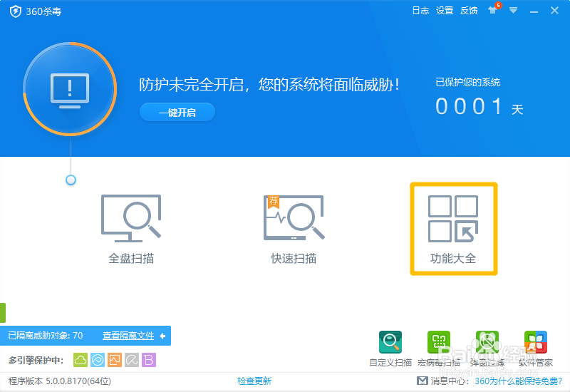Viewport: 570px width, 392px height.
Task: Collapse the quarantine bar arrow
Action: click(162, 336)
